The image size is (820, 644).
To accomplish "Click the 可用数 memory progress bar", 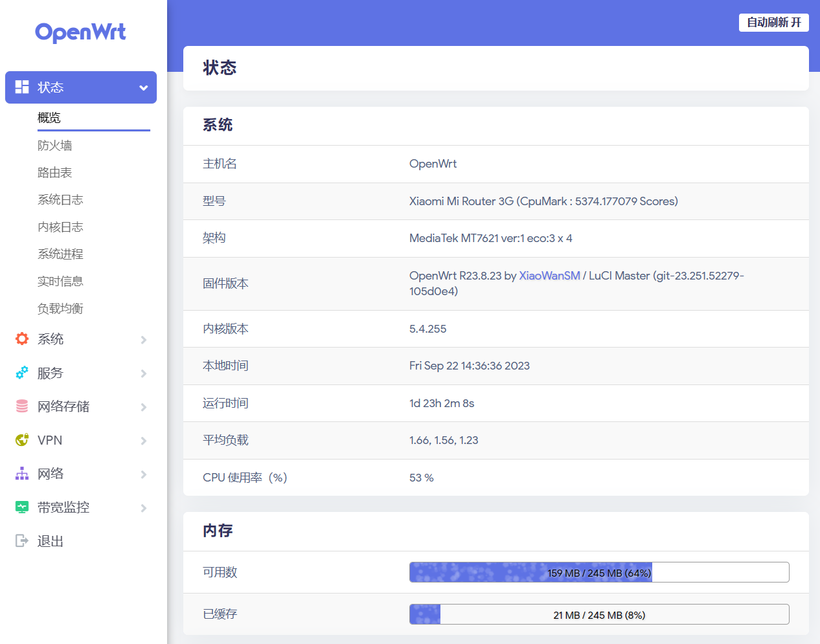I will [x=599, y=572].
